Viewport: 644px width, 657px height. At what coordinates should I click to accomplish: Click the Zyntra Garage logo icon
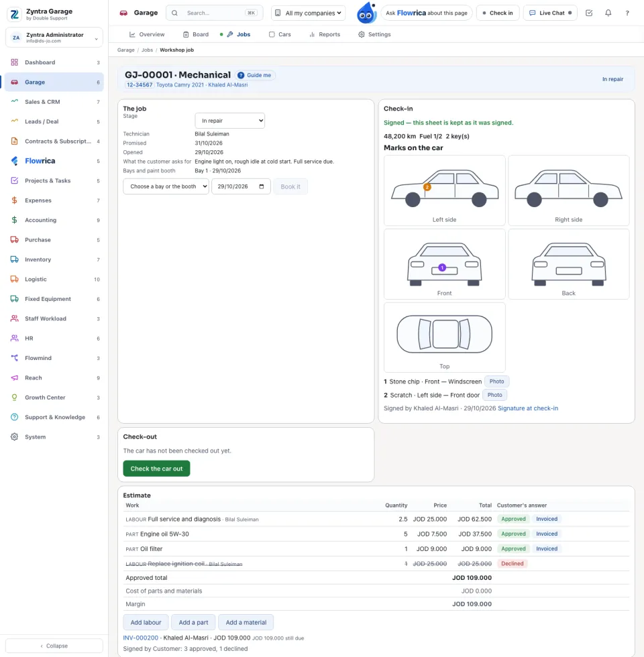click(x=15, y=14)
